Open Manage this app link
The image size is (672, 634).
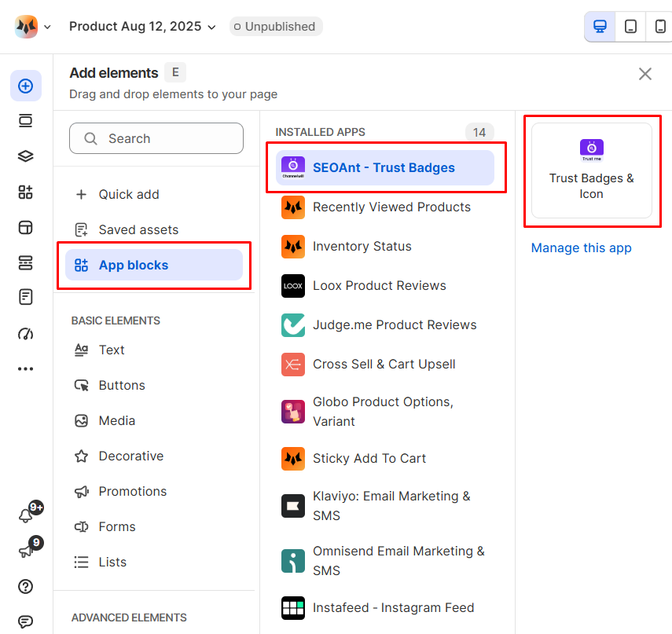(x=581, y=247)
